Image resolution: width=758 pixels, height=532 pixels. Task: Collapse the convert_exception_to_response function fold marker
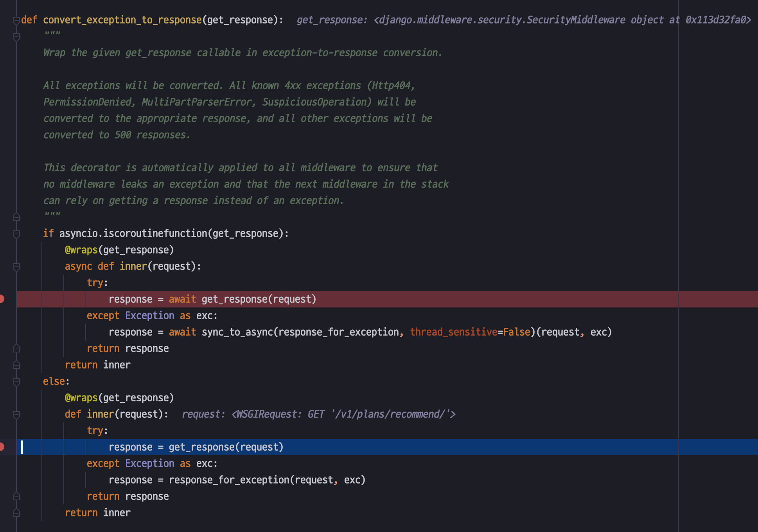tap(16, 20)
